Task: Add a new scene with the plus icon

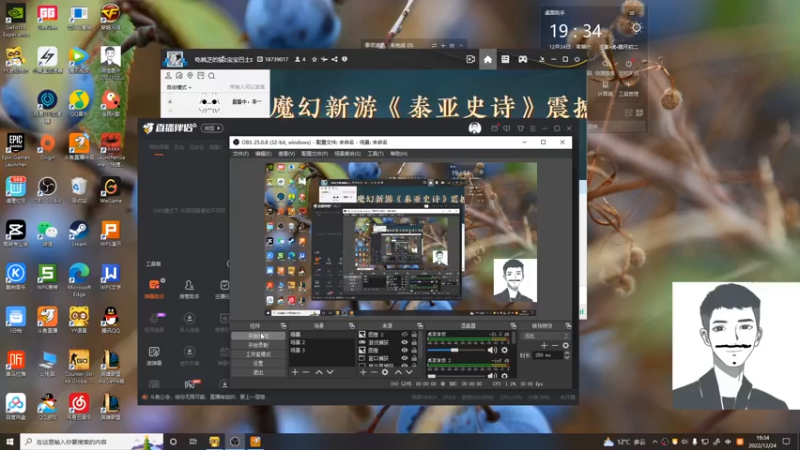Action: pos(294,372)
